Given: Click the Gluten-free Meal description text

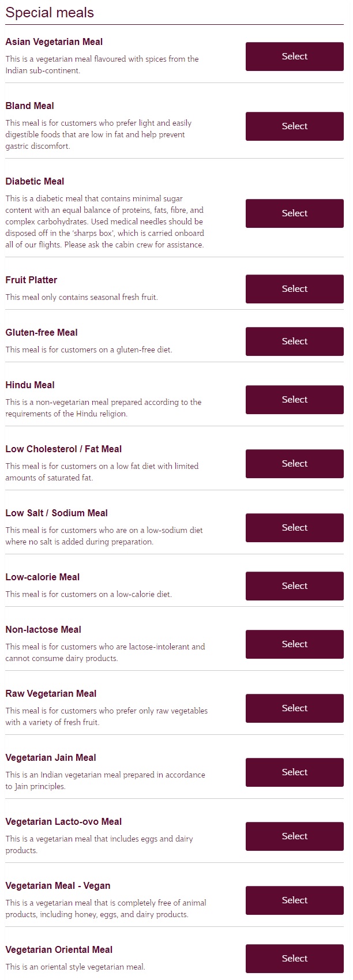Looking at the screenshot, I should click(x=89, y=350).
